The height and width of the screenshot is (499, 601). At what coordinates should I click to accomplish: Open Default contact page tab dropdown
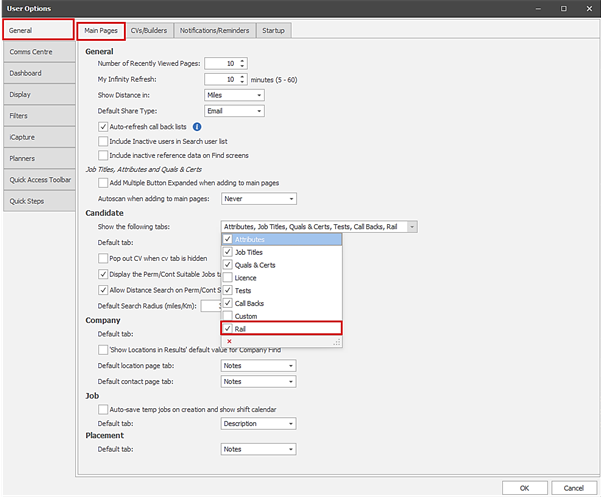coord(291,382)
